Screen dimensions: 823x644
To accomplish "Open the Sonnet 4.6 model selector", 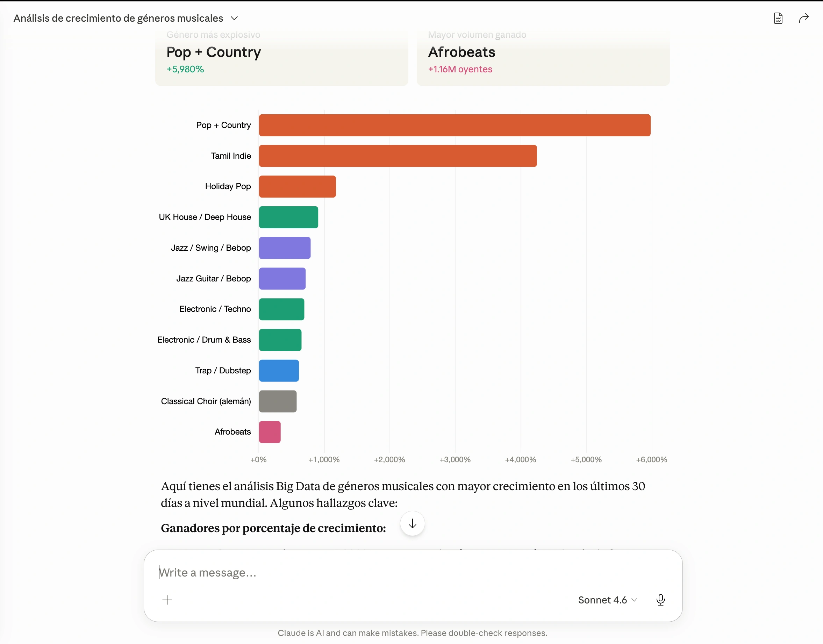I will coord(607,600).
